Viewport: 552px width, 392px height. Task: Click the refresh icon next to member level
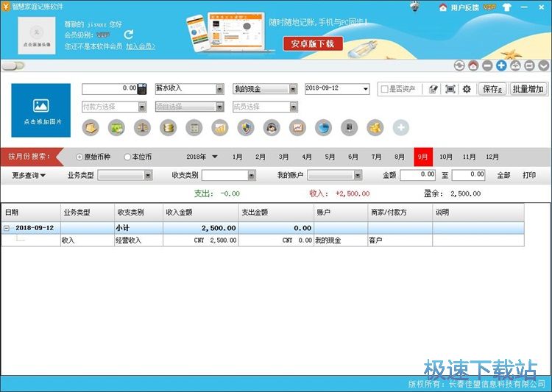coord(129,34)
